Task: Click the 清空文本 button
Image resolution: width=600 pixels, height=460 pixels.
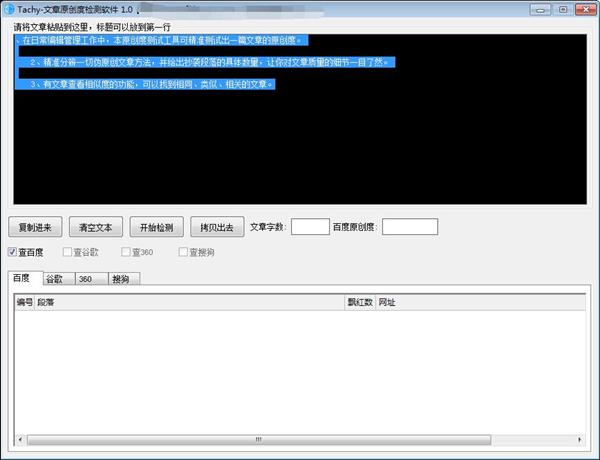Action: coord(96,227)
